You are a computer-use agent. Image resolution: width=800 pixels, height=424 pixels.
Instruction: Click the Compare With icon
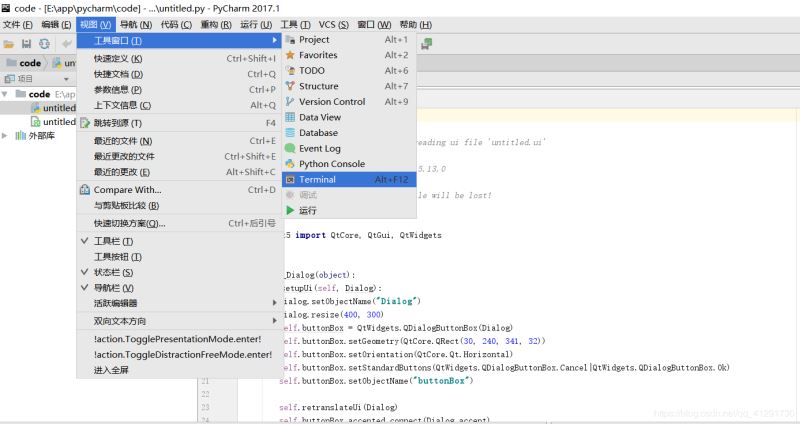(x=85, y=190)
